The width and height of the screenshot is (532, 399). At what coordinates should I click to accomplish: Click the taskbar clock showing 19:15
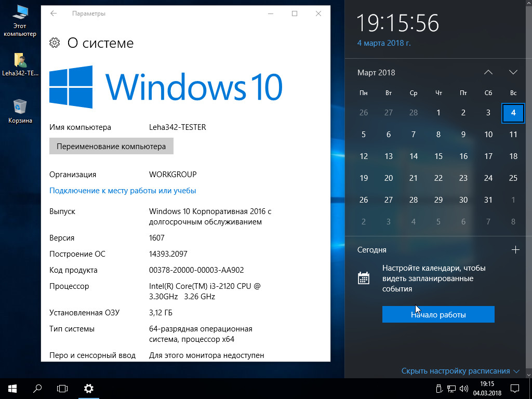(x=487, y=388)
